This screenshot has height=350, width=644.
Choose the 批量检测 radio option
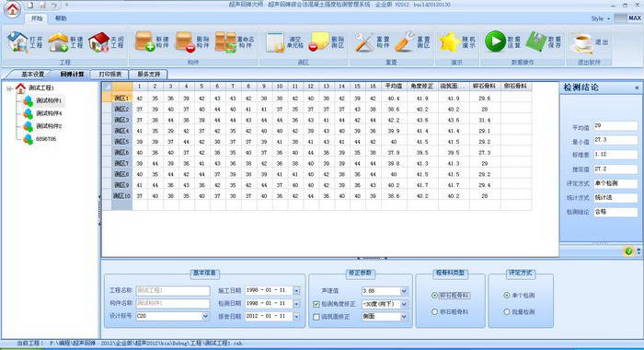click(507, 312)
